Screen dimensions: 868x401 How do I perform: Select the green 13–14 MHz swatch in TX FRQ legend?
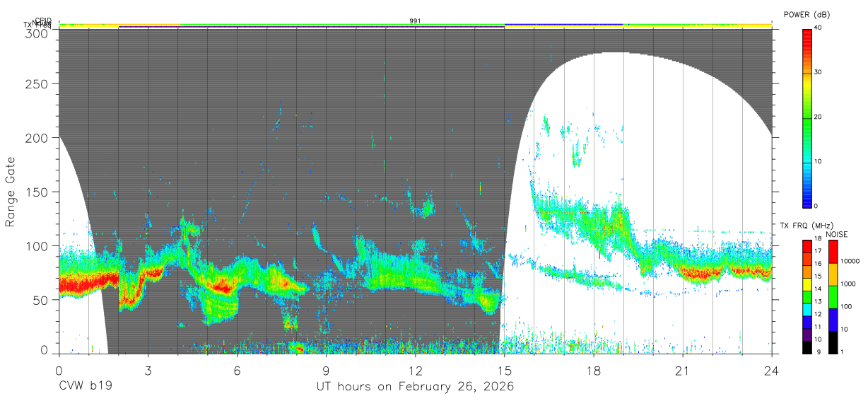807,297
